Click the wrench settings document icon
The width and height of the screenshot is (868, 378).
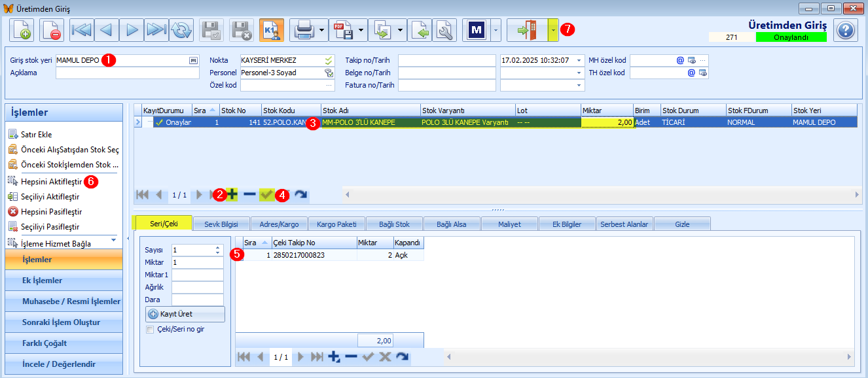[x=444, y=30]
